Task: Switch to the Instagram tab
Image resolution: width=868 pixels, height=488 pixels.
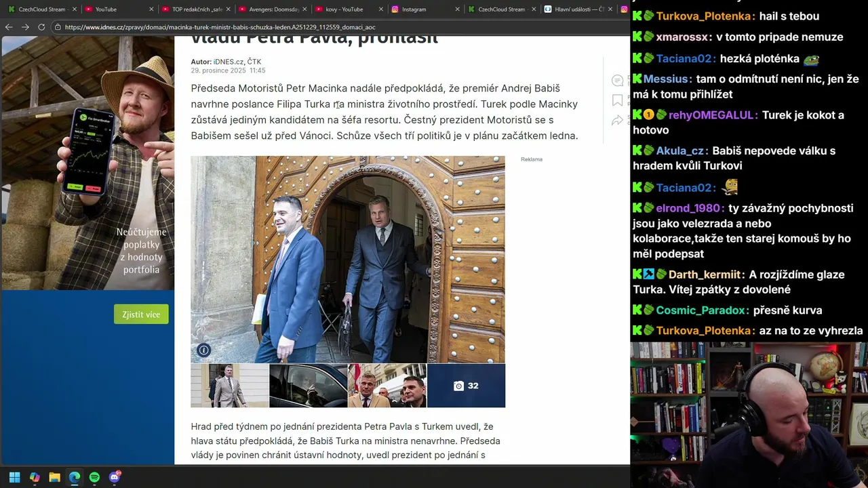Action: coord(420,9)
